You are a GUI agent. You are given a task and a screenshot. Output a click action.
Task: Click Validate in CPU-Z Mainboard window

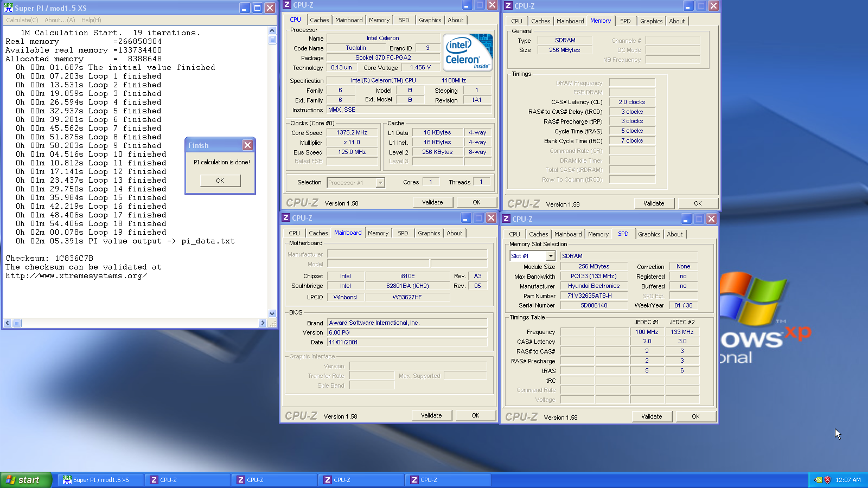(432, 415)
